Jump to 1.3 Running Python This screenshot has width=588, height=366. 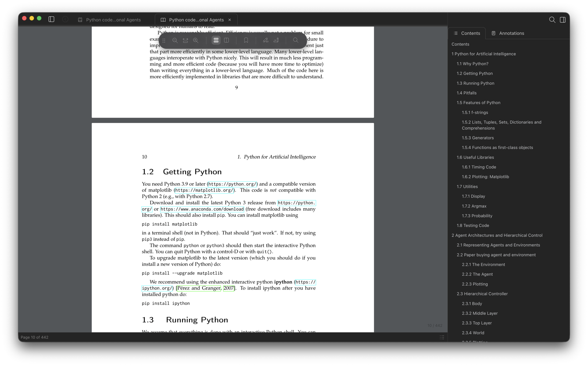475,83
